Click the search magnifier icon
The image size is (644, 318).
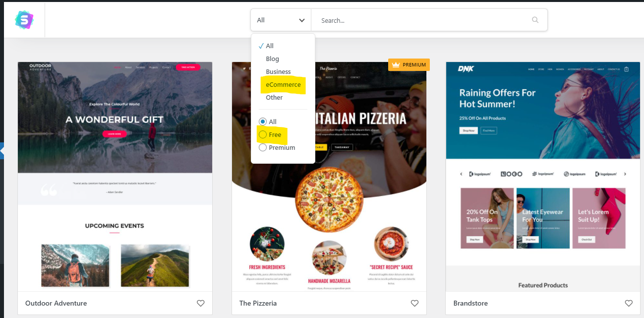coord(535,20)
